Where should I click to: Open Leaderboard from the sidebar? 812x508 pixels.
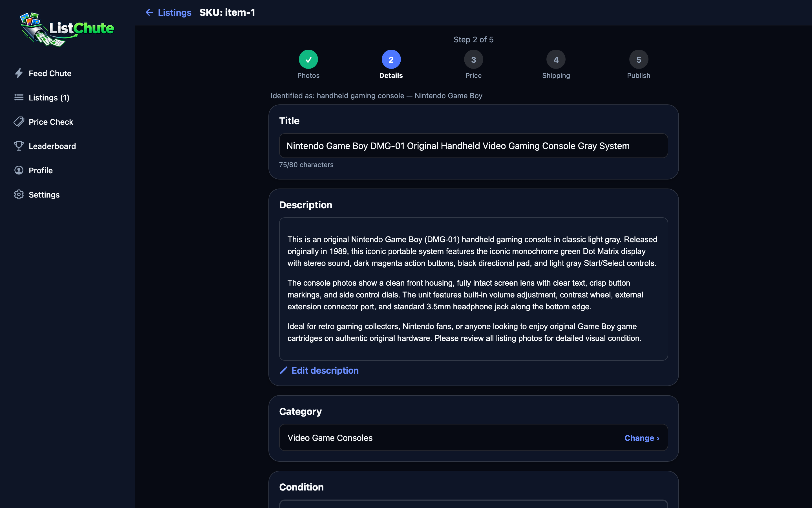click(52, 146)
